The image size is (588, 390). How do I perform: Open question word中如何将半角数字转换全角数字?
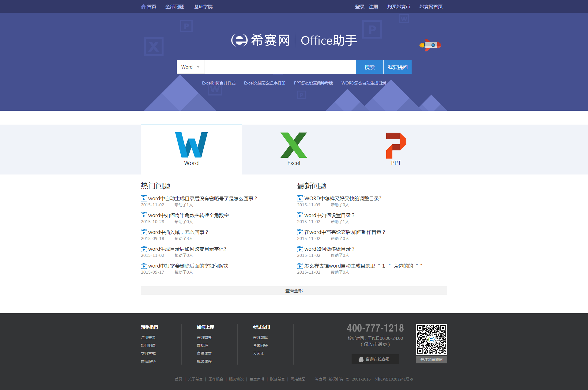[188, 215]
